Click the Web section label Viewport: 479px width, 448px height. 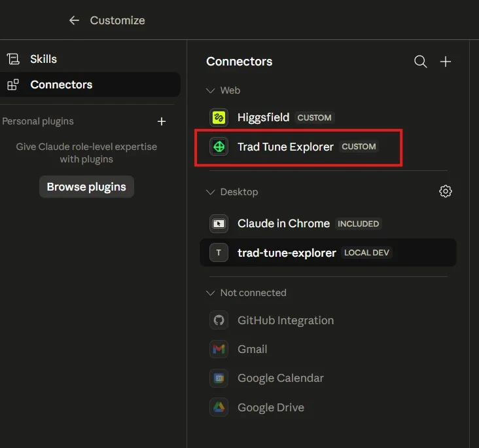click(x=230, y=90)
